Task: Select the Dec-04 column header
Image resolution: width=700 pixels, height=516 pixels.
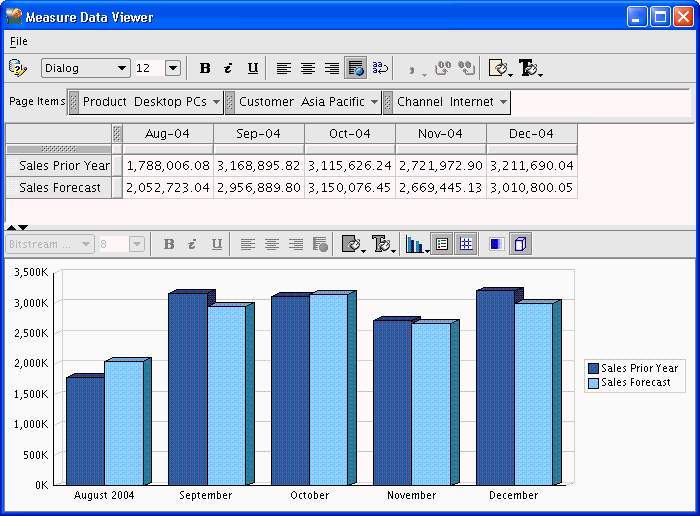Action: pyautogui.click(x=532, y=133)
